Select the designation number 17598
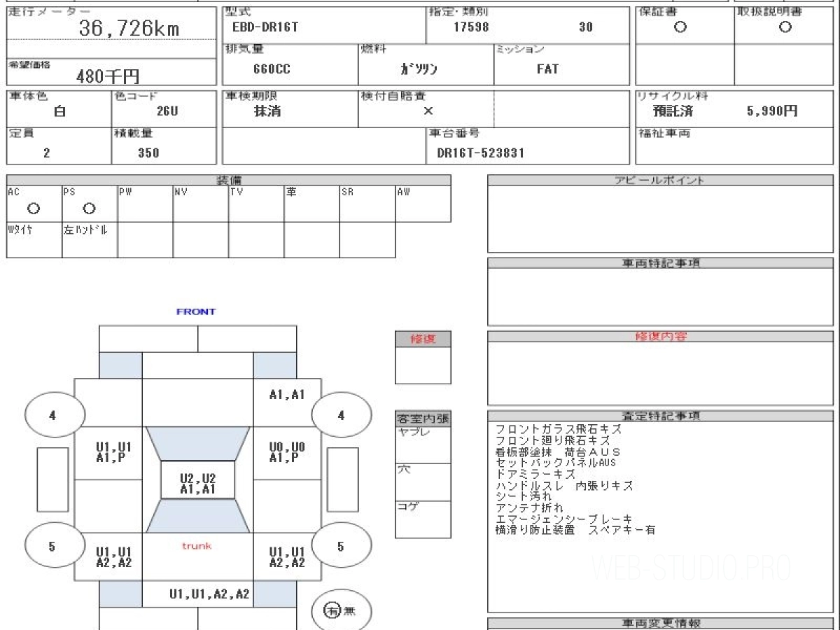The width and height of the screenshot is (840, 630). pyautogui.click(x=471, y=27)
